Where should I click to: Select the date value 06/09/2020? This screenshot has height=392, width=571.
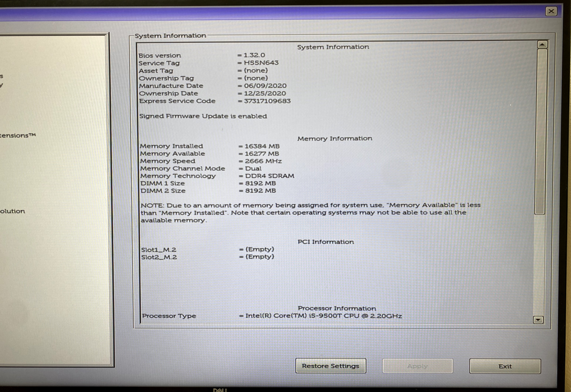[265, 86]
